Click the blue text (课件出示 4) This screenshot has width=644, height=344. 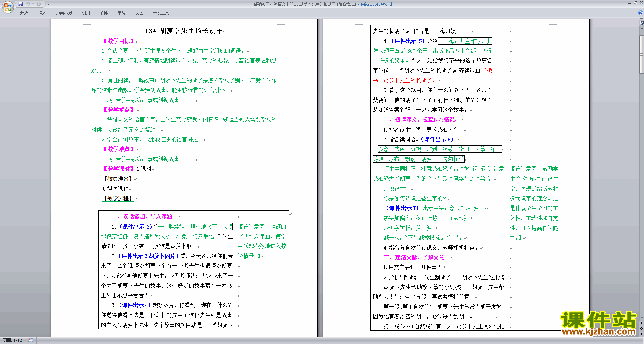coord(135,305)
